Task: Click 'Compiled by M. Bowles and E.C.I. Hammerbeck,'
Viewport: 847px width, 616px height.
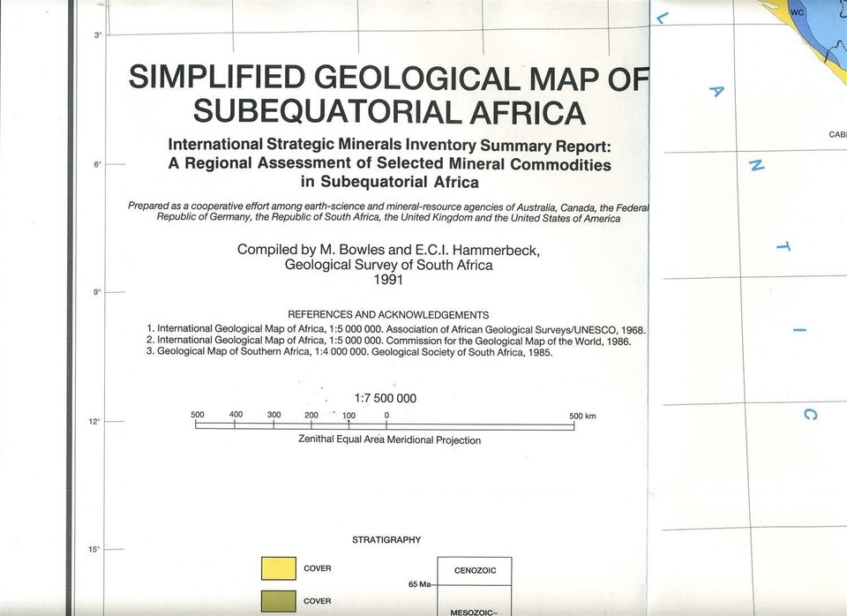Action: pos(388,250)
